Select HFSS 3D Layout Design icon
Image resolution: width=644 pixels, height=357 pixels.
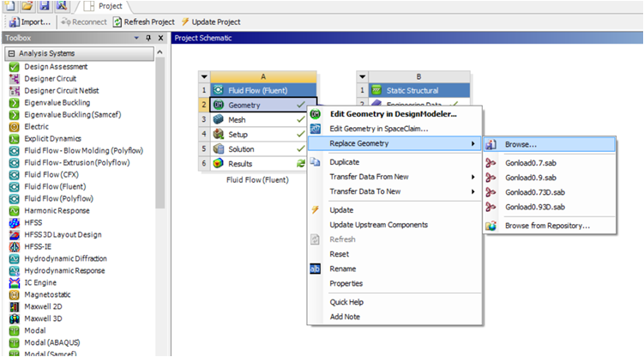(x=15, y=234)
